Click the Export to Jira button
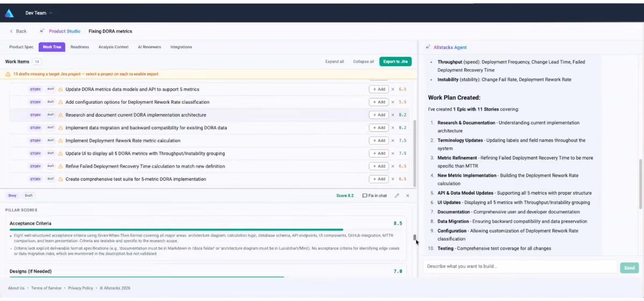 tap(395, 61)
